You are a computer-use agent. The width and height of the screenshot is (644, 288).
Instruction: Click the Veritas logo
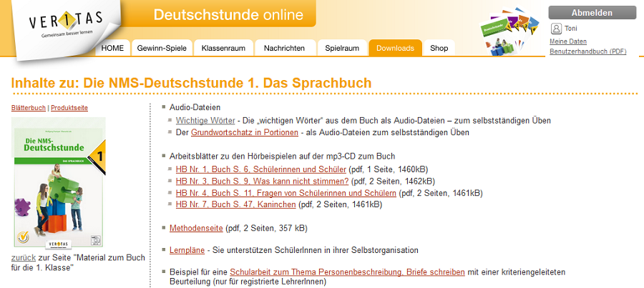tap(66, 24)
